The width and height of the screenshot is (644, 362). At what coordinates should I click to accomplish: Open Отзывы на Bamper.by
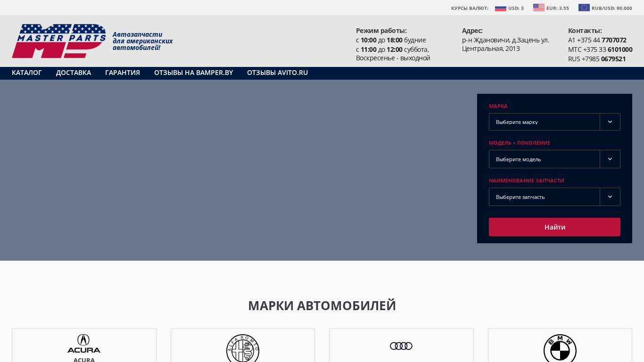pyautogui.click(x=194, y=73)
